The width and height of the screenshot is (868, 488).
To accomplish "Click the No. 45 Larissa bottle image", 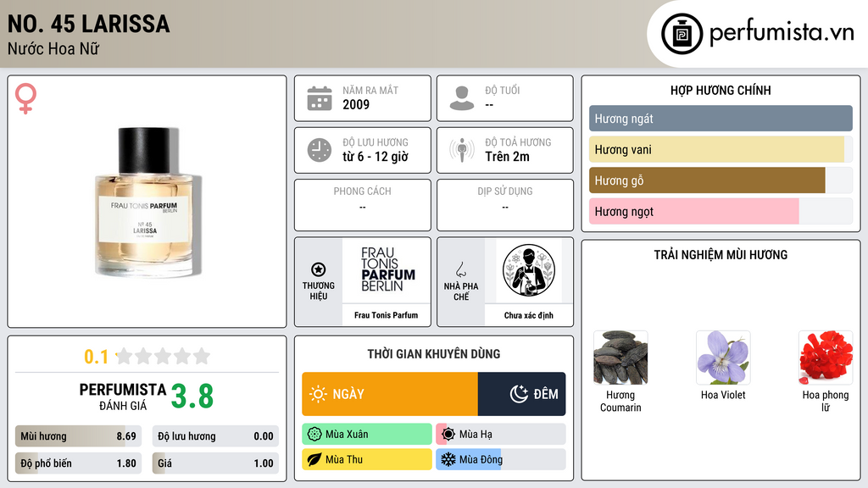I will click(147, 202).
